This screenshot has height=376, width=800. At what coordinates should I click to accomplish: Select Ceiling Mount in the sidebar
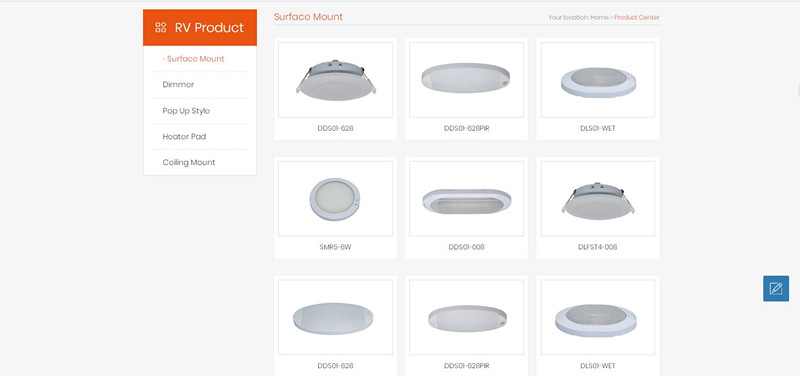189,162
